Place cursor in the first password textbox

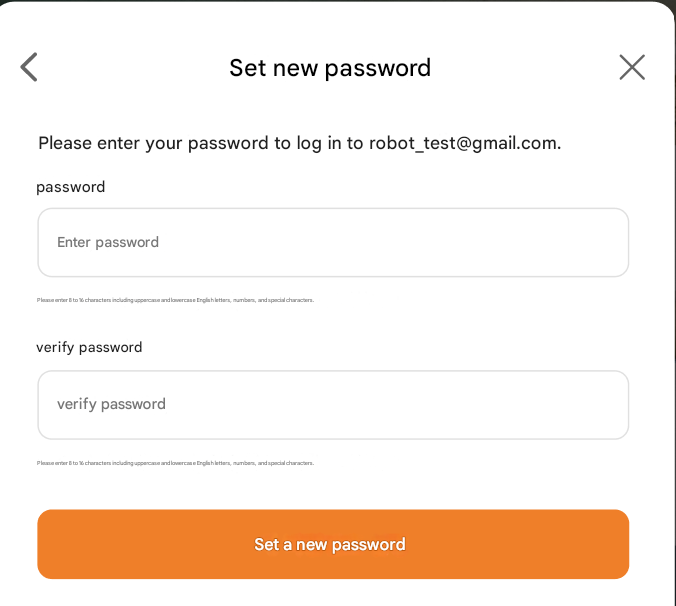[333, 243]
